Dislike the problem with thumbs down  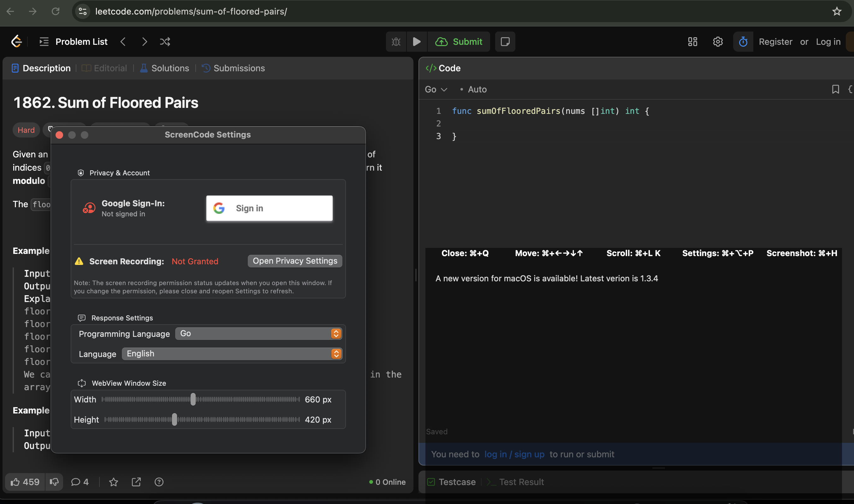[x=54, y=482]
